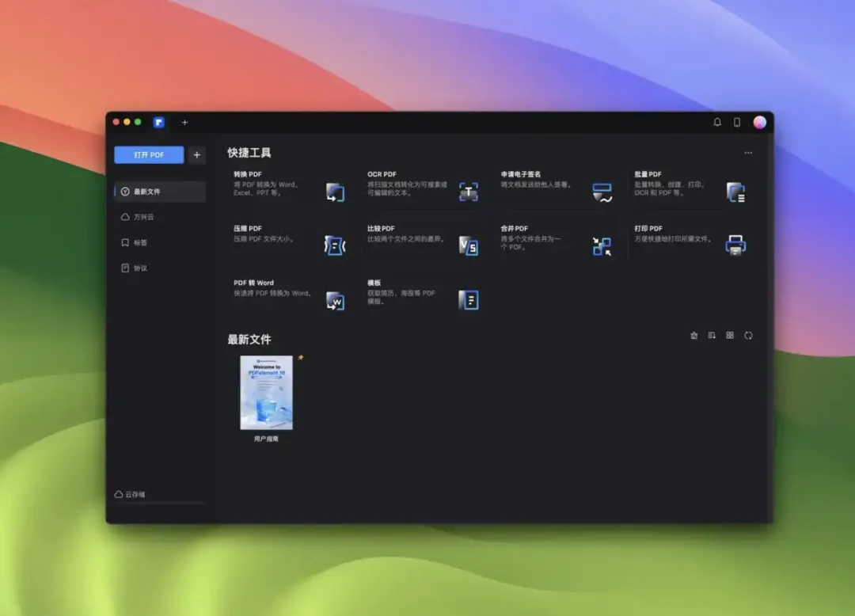Image resolution: width=855 pixels, height=616 pixels.
Task: Open the user avatar profile
Action: (759, 122)
